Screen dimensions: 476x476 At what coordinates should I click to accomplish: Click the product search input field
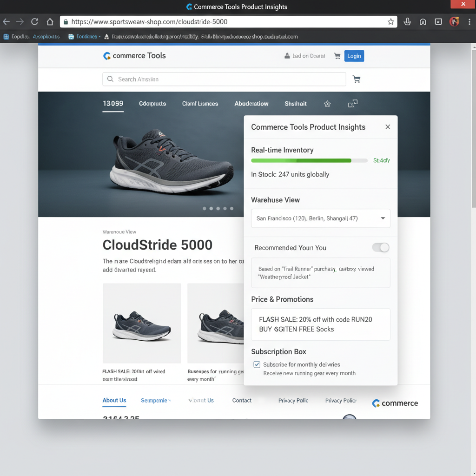(x=224, y=79)
